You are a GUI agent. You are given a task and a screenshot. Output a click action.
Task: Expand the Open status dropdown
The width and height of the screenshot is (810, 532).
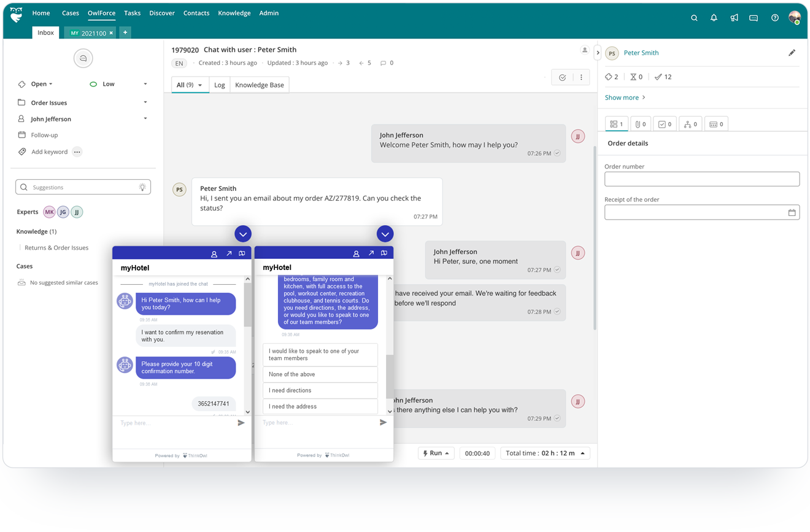[42, 84]
